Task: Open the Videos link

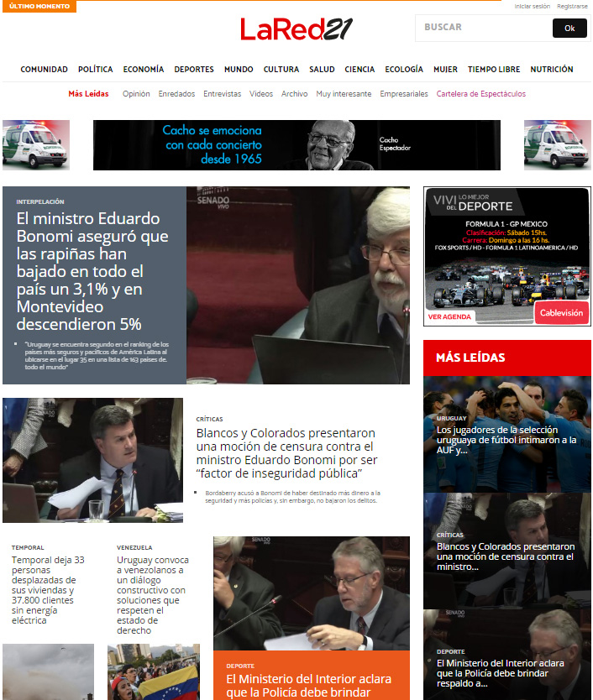Action: coord(261,94)
